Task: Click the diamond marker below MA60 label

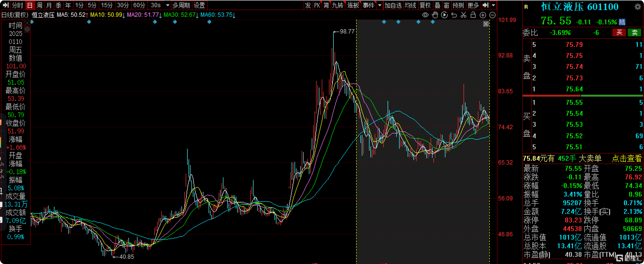Action: (x=209, y=22)
